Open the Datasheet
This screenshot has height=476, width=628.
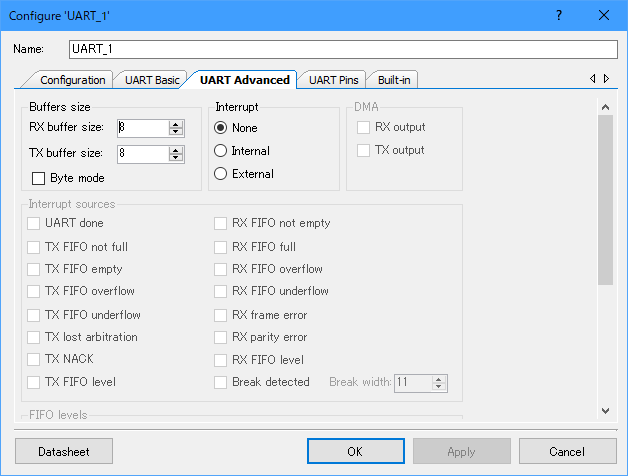tap(64, 452)
